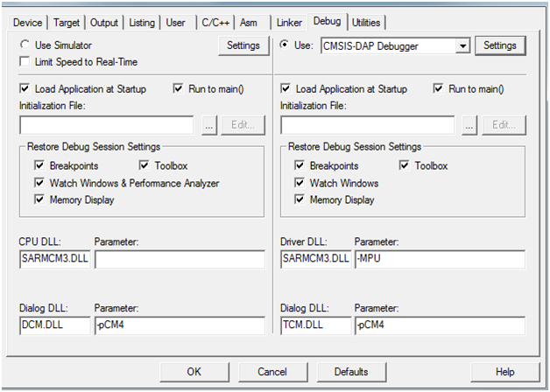550x392 pixels.
Task: Switch to the Device tab
Action: (27, 22)
